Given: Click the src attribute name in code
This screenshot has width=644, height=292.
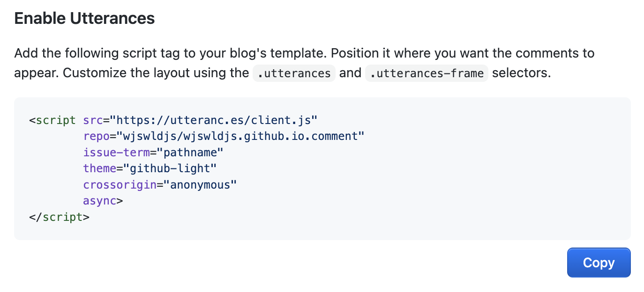Looking at the screenshot, I should tap(93, 120).
